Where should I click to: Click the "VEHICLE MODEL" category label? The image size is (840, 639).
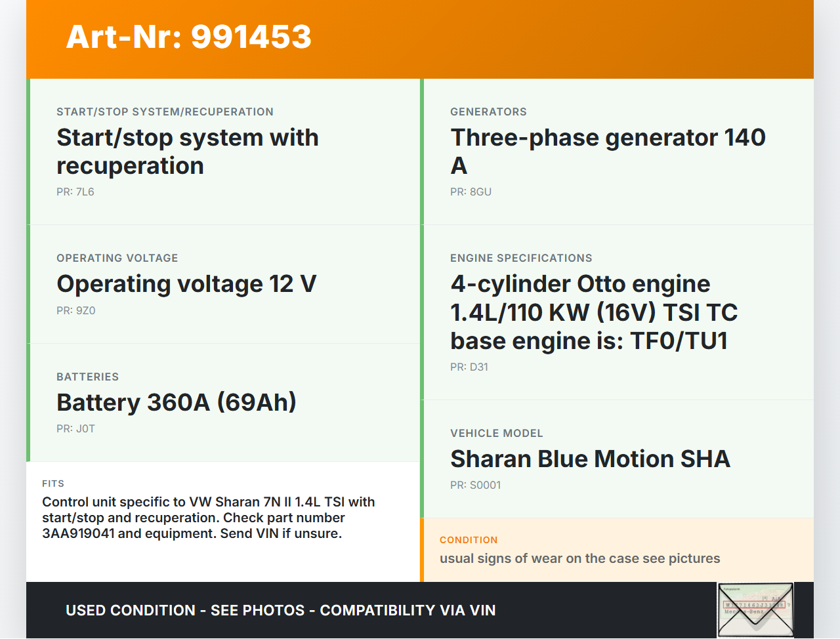click(497, 433)
